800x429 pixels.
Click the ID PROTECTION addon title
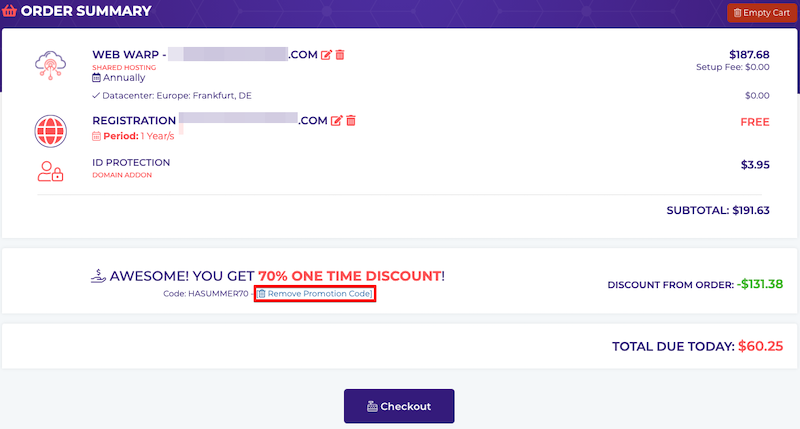131,163
